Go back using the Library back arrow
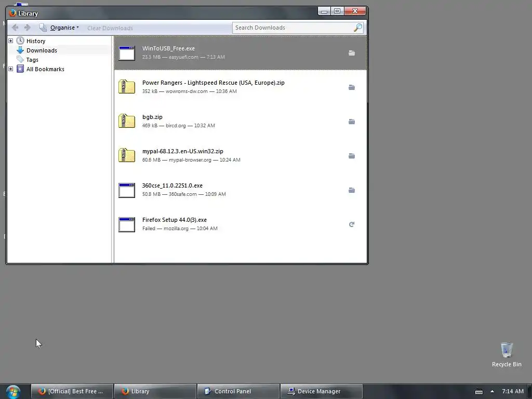 point(15,28)
